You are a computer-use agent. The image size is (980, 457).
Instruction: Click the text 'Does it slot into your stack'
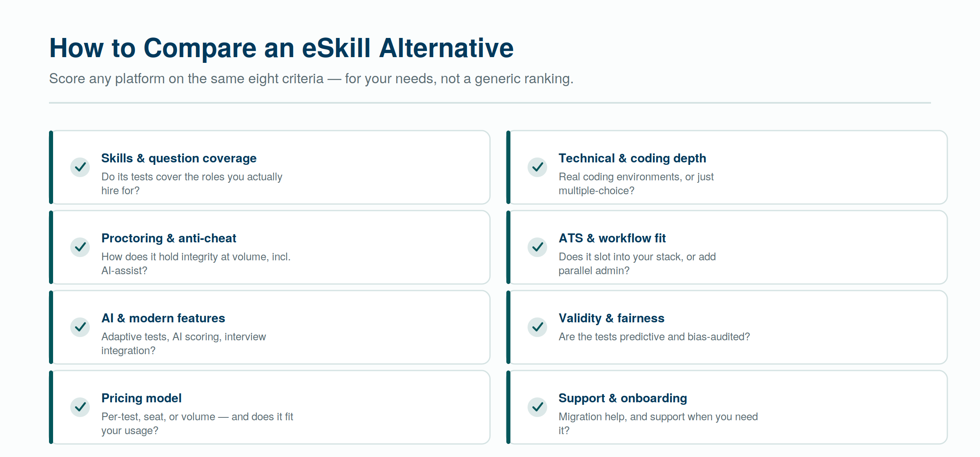(x=620, y=257)
